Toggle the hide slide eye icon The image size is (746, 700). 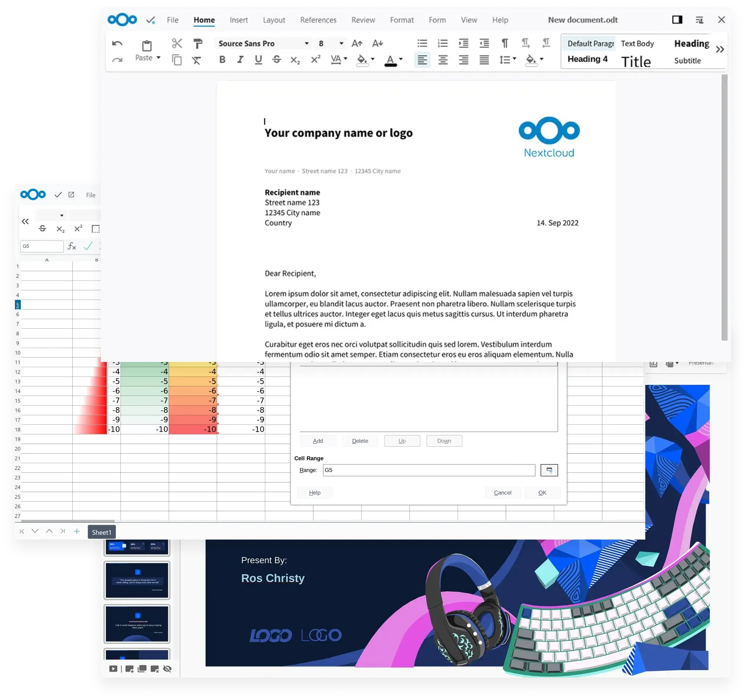point(167,669)
